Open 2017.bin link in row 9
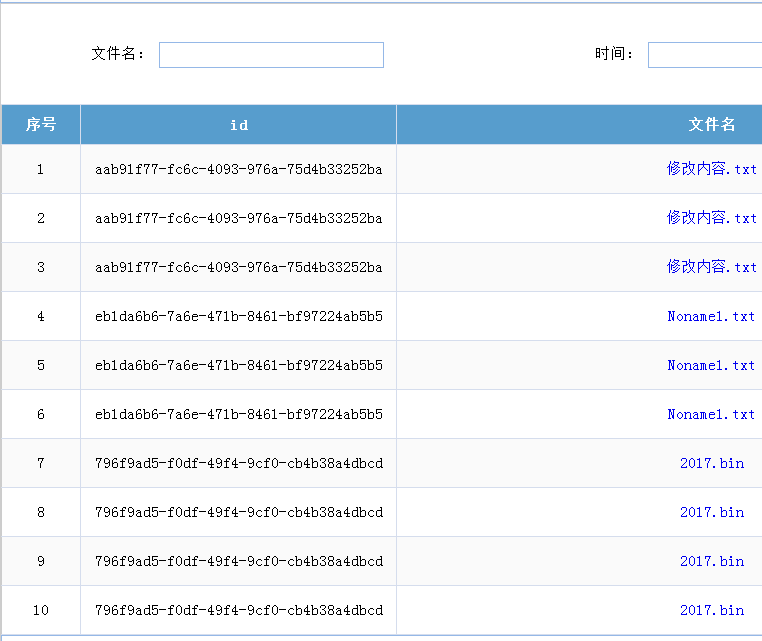This screenshot has width=762, height=641. [x=712, y=561]
